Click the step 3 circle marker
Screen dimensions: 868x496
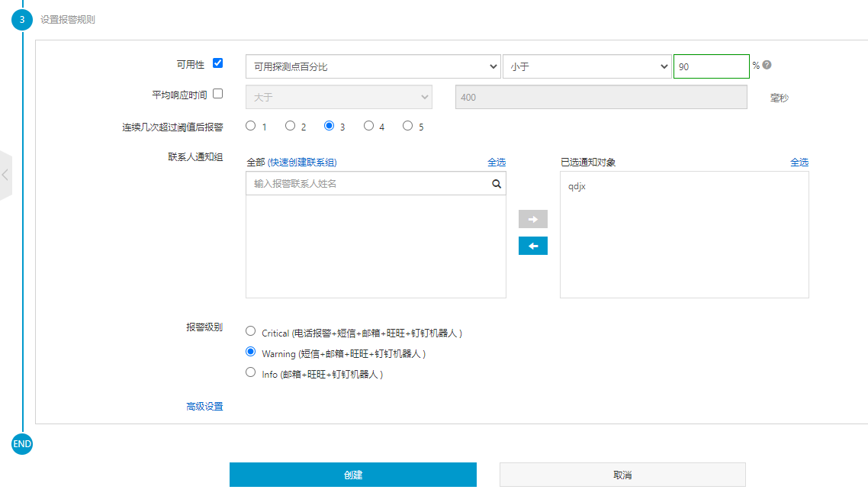(x=22, y=19)
